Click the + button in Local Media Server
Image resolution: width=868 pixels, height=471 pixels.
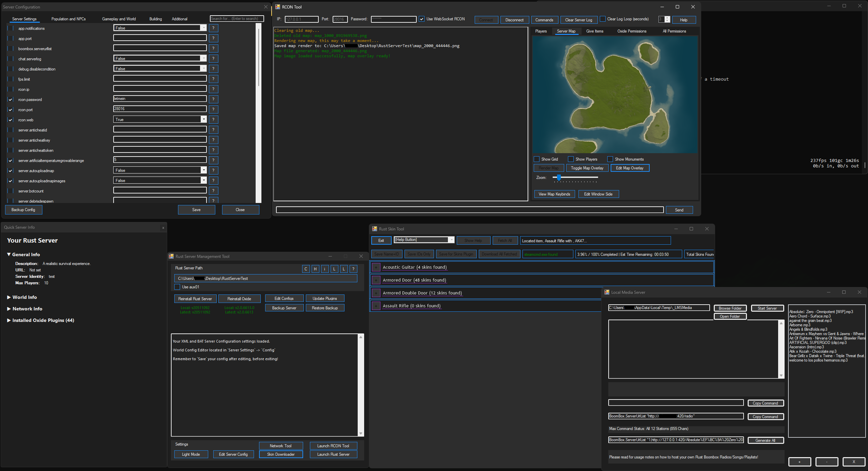click(800, 462)
